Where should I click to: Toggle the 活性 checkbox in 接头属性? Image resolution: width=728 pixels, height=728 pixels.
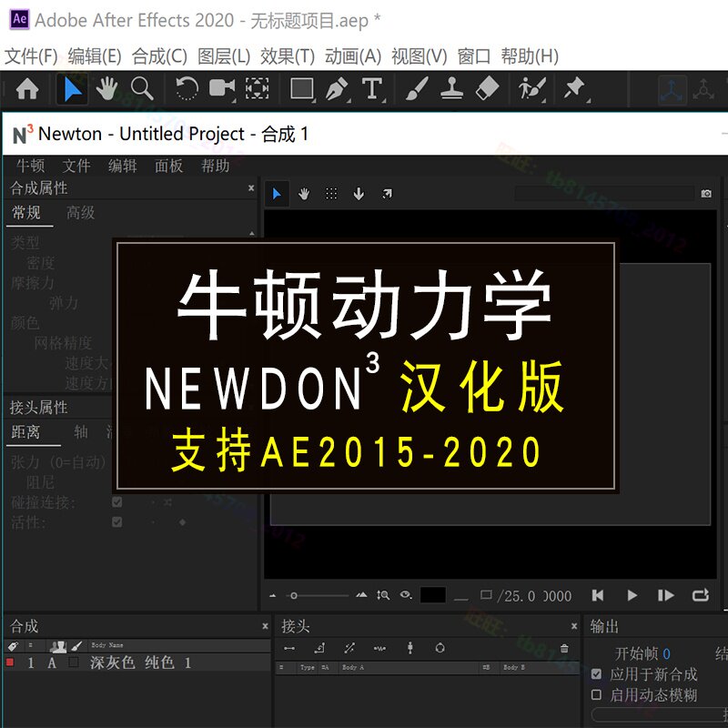pyautogui.click(x=116, y=521)
